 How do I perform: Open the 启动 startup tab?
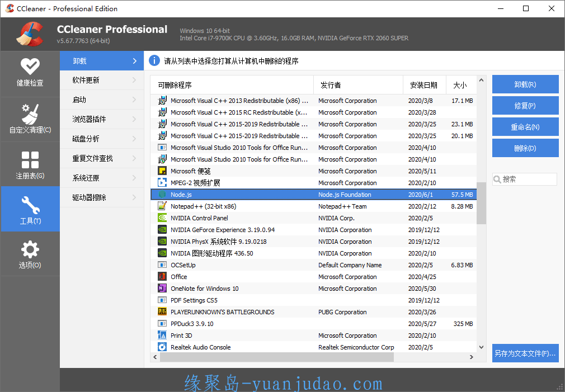click(102, 100)
